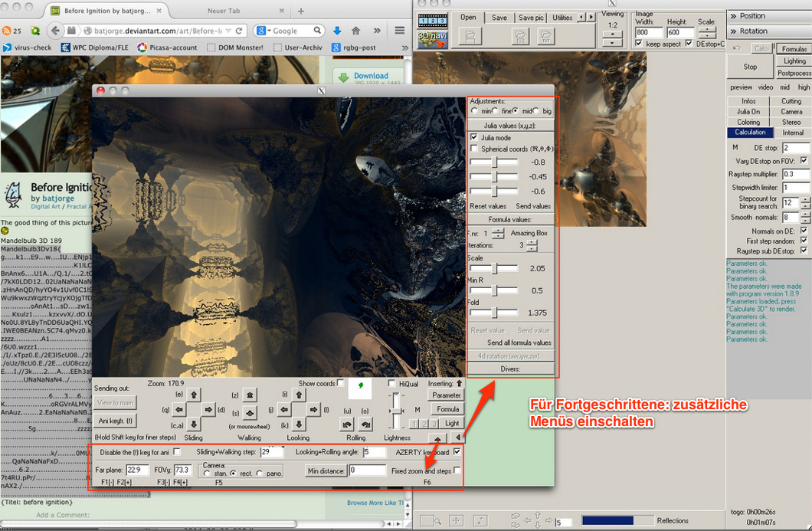This screenshot has width=812, height=531.
Task: Click the Looking right arrow (l)
Action: coord(313,409)
